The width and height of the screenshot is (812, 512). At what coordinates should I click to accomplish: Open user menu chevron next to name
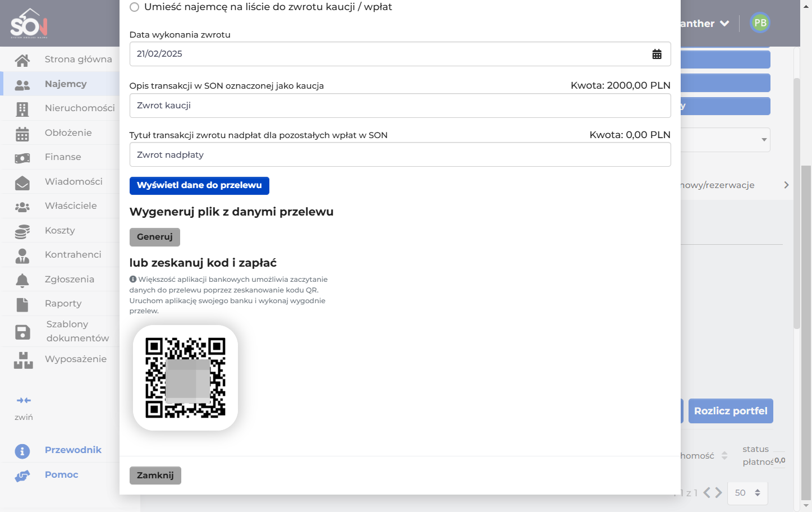coord(724,24)
